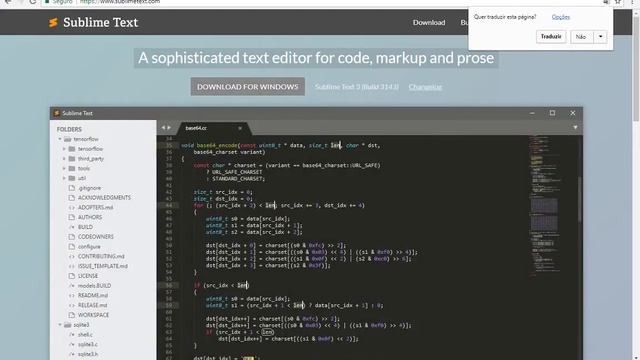Click the bookmark star icon in browser
The image size is (640, 360).
pos(618,2)
